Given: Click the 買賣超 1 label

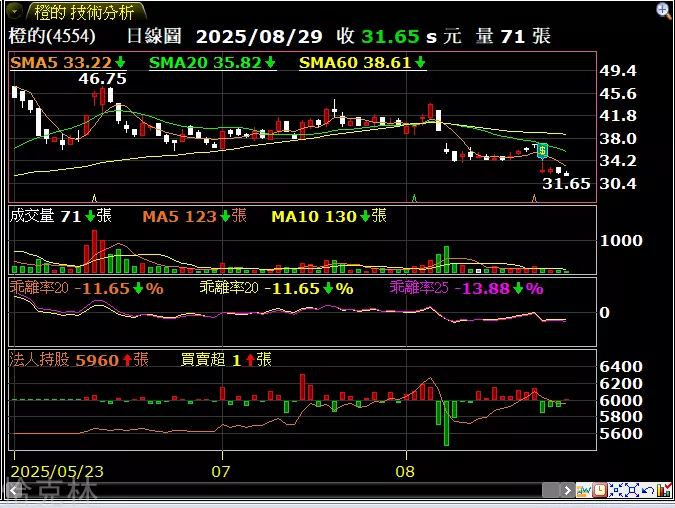Looking at the screenshot, I should click(226, 359).
